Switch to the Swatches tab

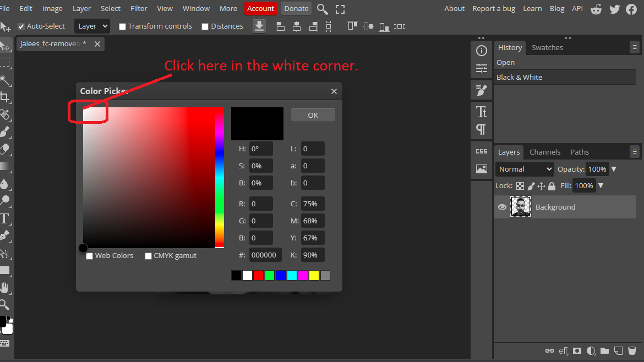point(547,48)
